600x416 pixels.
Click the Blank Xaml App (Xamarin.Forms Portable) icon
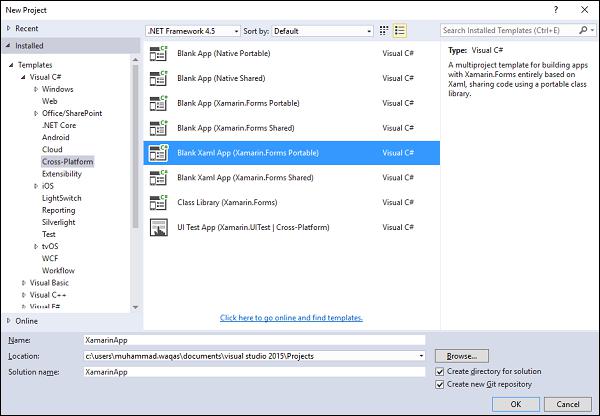point(158,153)
